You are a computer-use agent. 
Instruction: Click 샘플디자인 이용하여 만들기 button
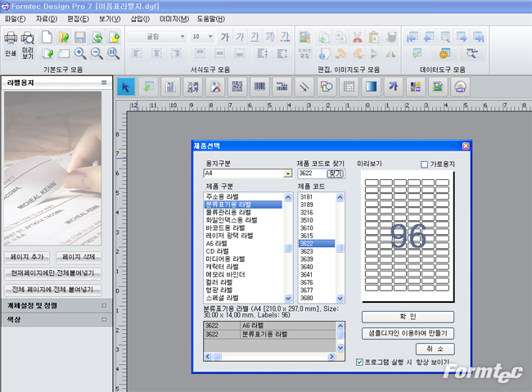click(x=408, y=333)
